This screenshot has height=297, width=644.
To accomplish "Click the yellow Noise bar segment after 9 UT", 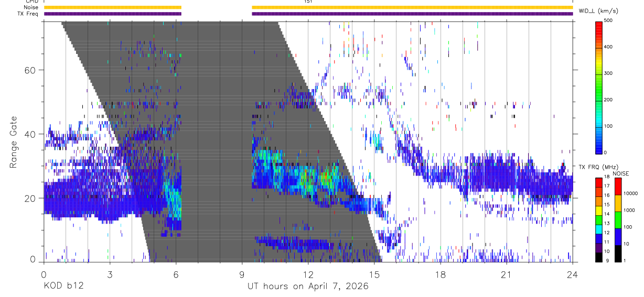I will click(412, 7).
